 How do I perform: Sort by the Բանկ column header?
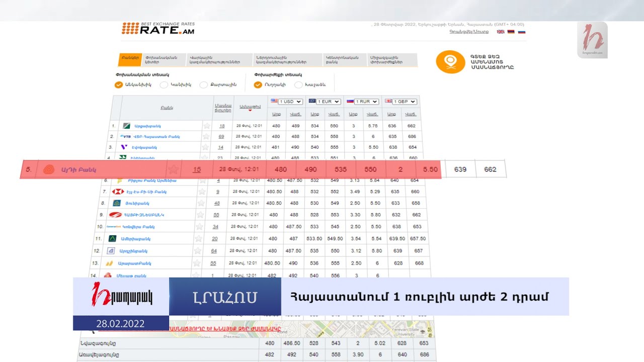[x=167, y=108]
